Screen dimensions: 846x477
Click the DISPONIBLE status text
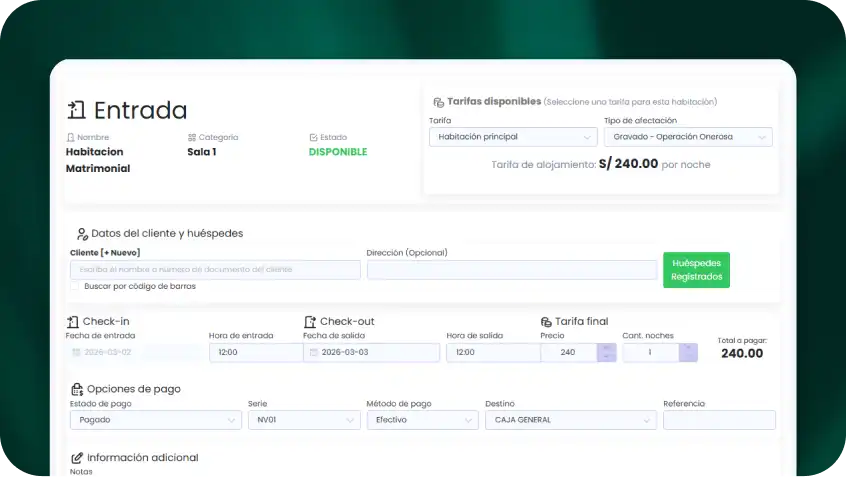click(x=338, y=152)
